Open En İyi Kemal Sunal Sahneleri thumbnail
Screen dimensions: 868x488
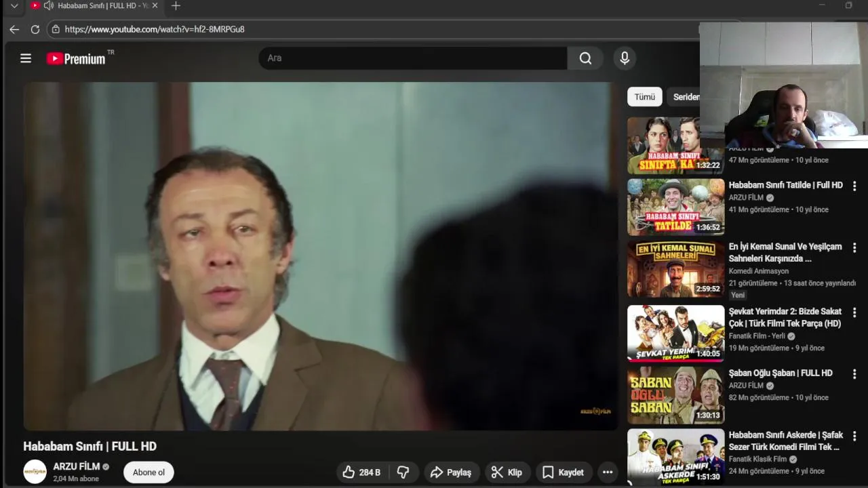tap(675, 269)
